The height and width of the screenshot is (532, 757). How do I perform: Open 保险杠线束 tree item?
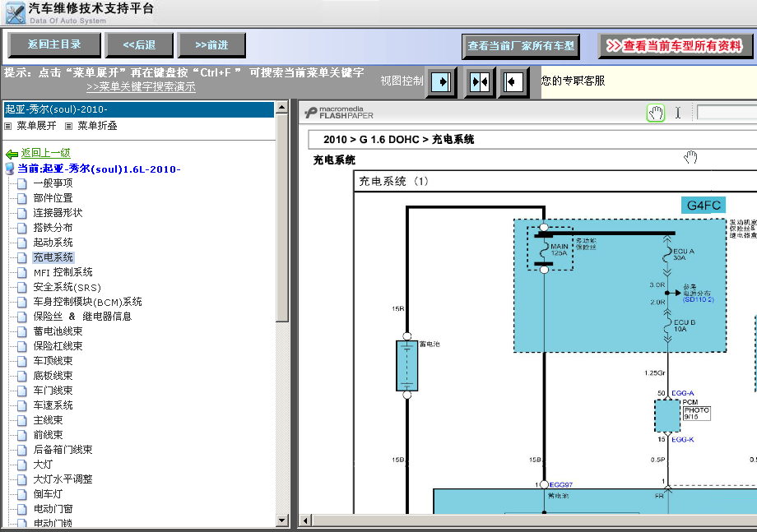[58, 346]
